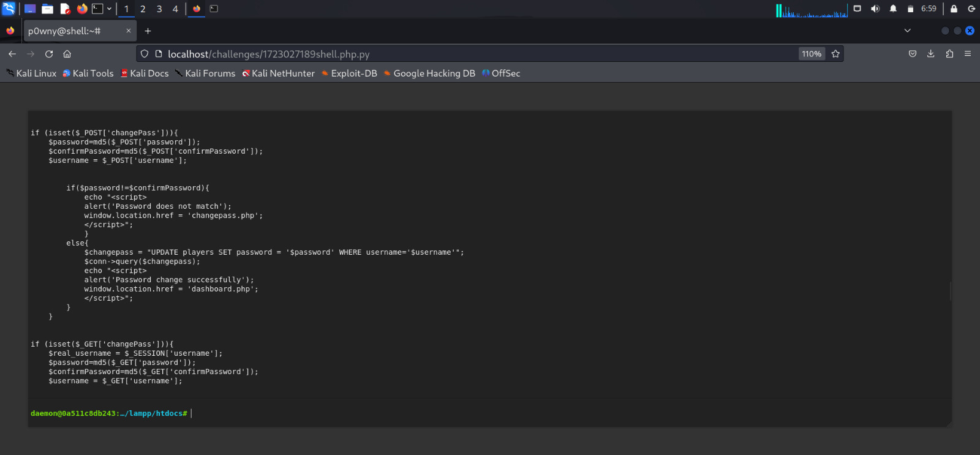Open the Kali Tools bookmark
Viewport: 980px width, 455px height.
[x=88, y=73]
